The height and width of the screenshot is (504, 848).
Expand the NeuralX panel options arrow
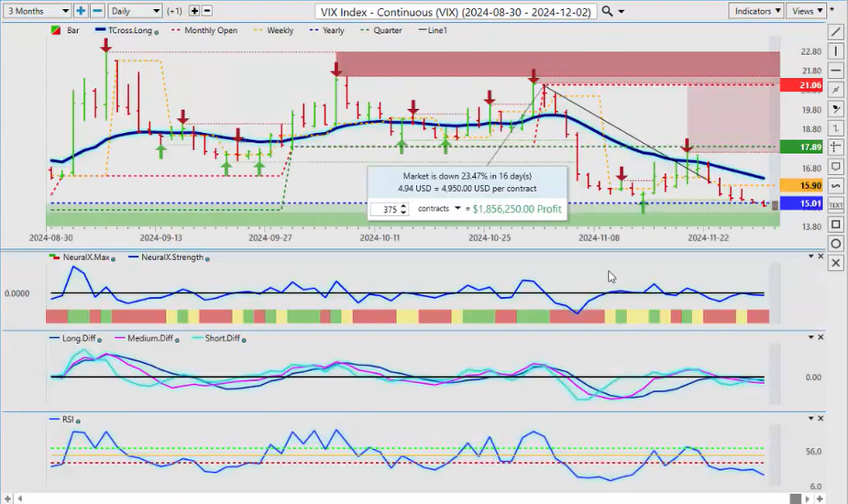click(810, 257)
